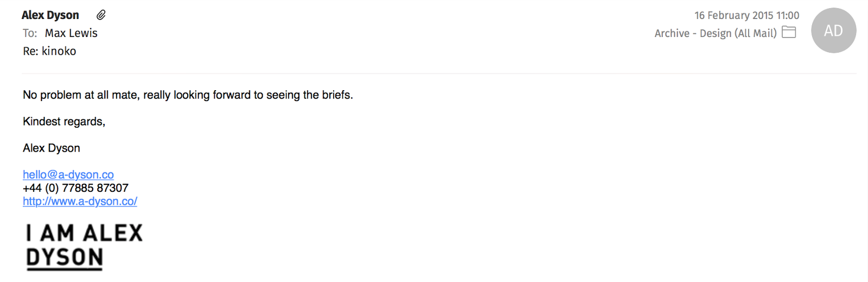Open the hello@a-dyson.co email link

(68, 174)
